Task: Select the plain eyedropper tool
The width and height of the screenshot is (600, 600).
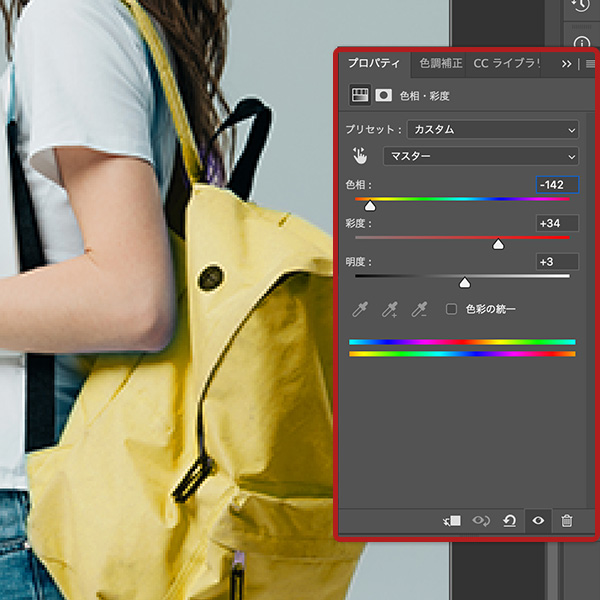Action: click(360, 309)
